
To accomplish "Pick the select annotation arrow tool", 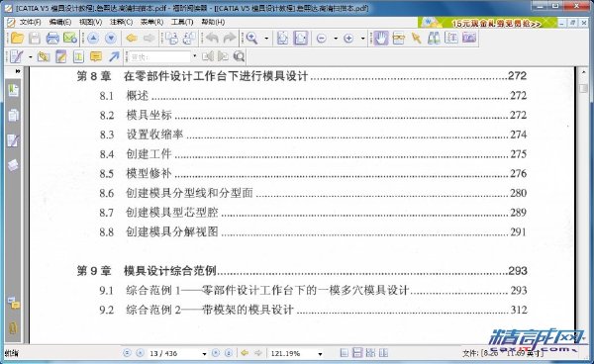I will point(417,39).
